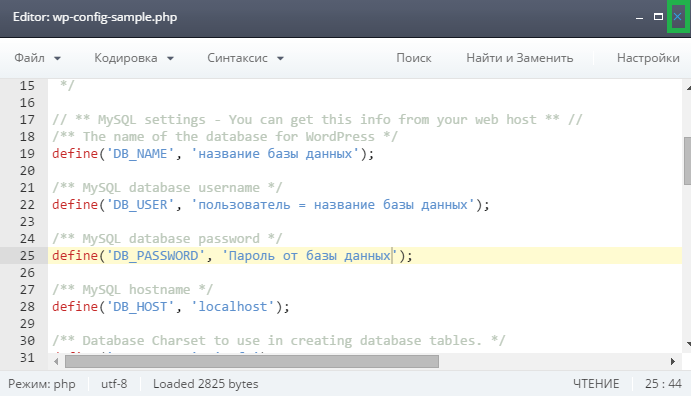Image resolution: width=691 pixels, height=397 pixels.
Task: Click 'Database Charset' comment on line 30
Action: [279, 341]
